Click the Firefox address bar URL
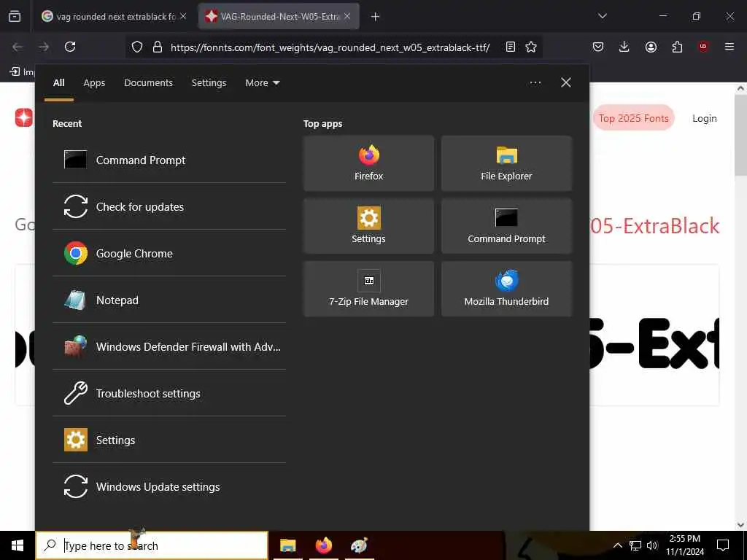 point(330,47)
